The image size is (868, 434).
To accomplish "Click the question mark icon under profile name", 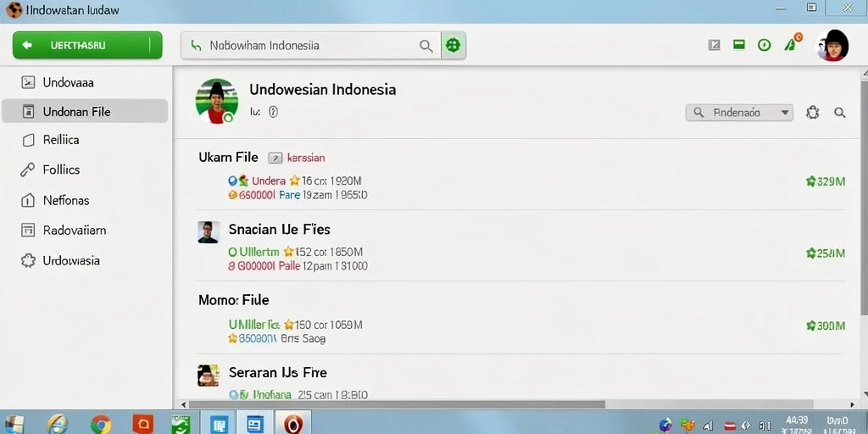I will click(x=273, y=112).
